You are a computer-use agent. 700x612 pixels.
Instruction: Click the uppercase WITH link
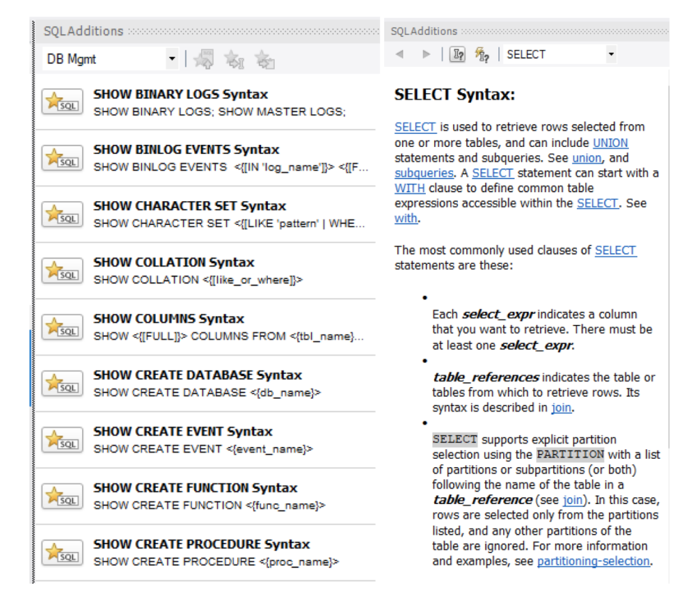(x=409, y=188)
